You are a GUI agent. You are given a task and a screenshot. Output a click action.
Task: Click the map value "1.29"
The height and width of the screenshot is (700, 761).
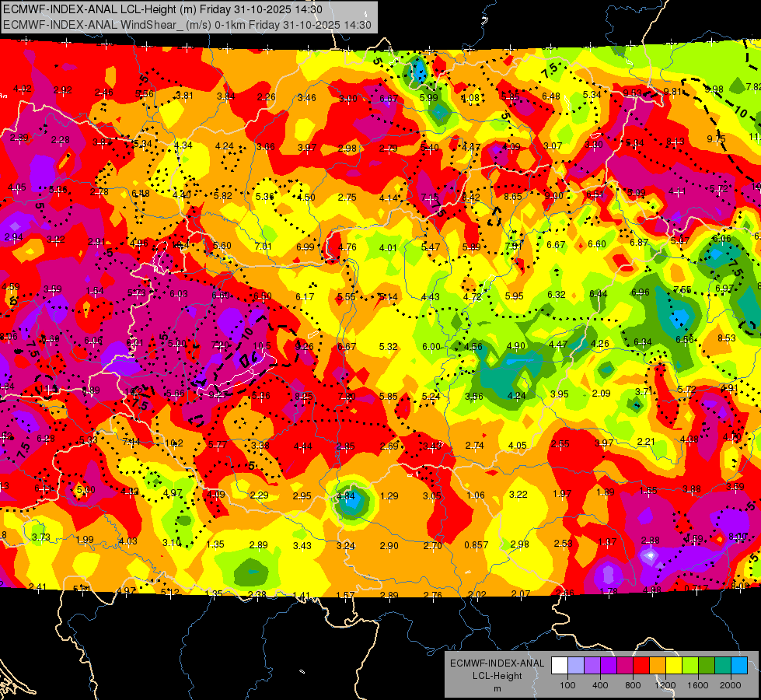coord(389,495)
